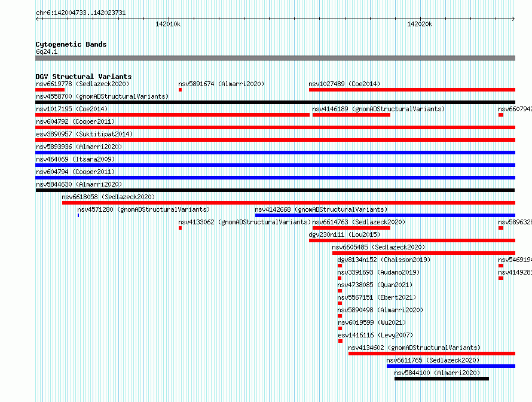Click the nsv1027489 red bar
This screenshot has height=402, width=532.
pyautogui.click(x=412, y=90)
